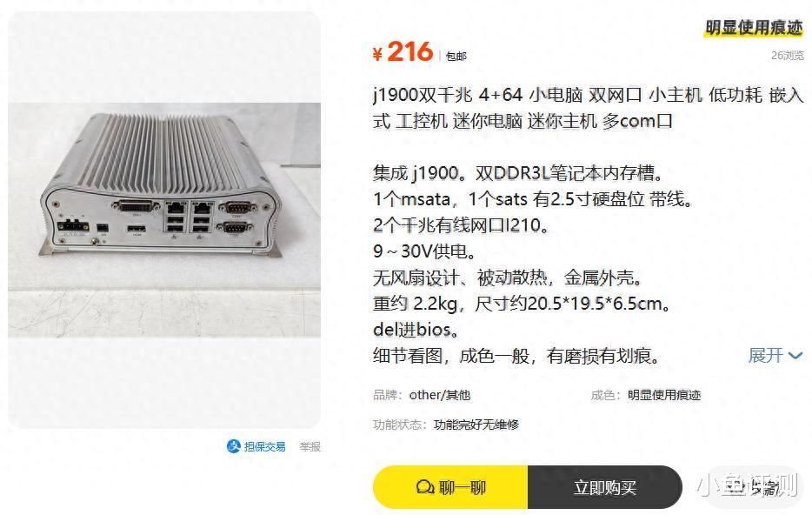812x515 pixels.
Task: Click the 成色 明显使用痕迹 attribute
Action: [x=646, y=395]
